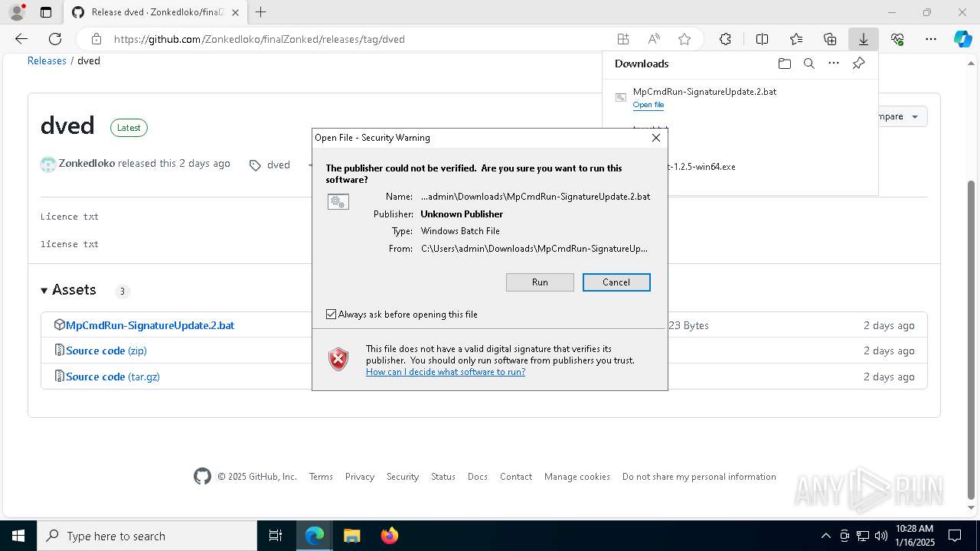Launch Firefox from taskbar
980x551 pixels.
[389, 536]
